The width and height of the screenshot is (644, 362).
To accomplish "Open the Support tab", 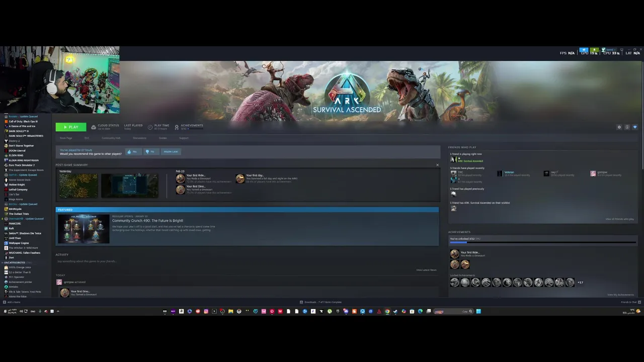I will [184, 138].
